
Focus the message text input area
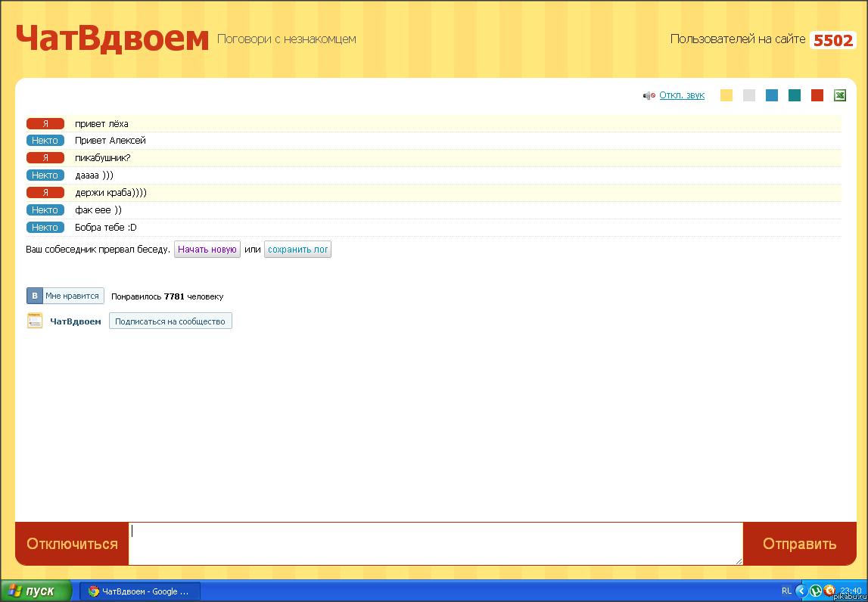(x=435, y=543)
